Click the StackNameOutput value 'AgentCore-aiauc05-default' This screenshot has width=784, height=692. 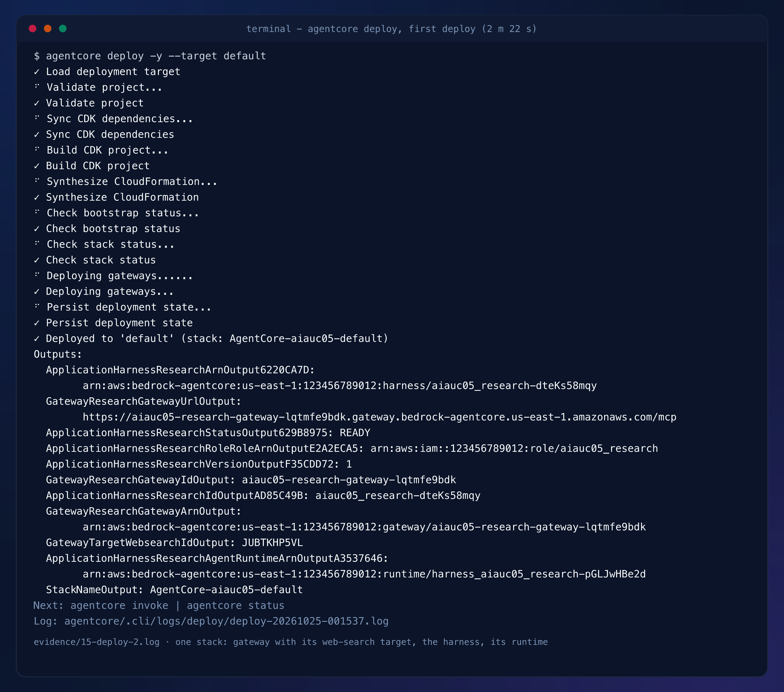tap(226, 590)
